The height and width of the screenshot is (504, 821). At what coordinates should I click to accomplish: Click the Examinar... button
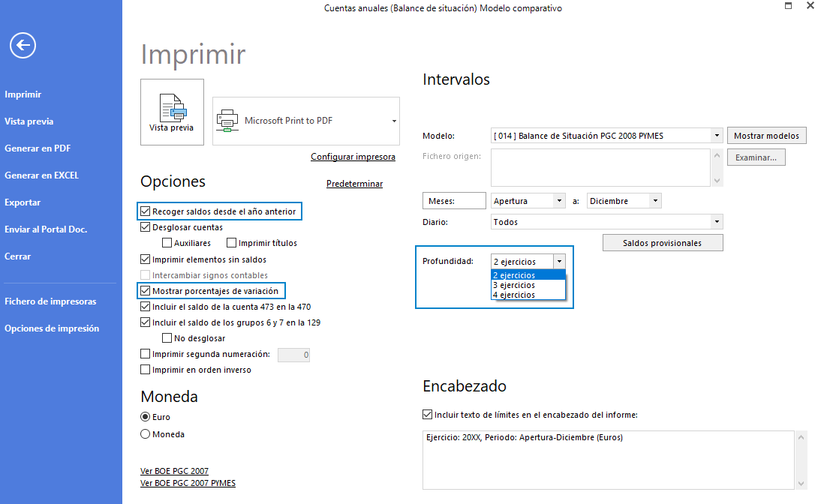coord(756,157)
